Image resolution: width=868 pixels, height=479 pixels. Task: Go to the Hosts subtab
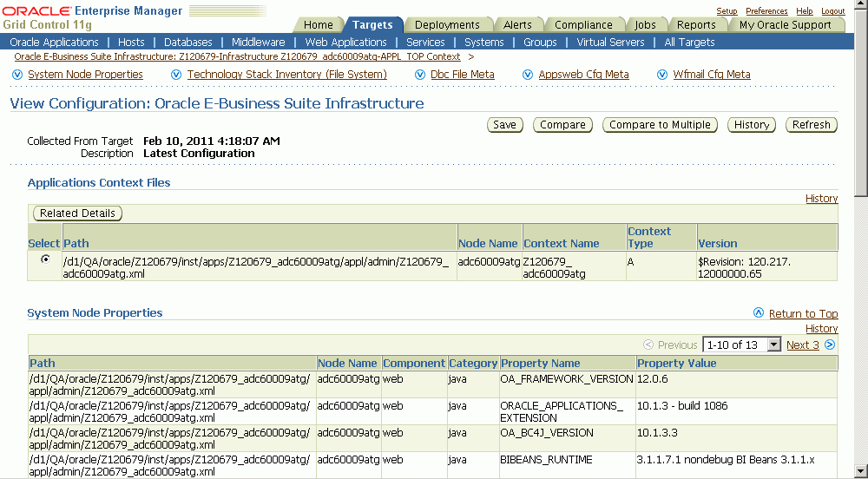pos(131,42)
